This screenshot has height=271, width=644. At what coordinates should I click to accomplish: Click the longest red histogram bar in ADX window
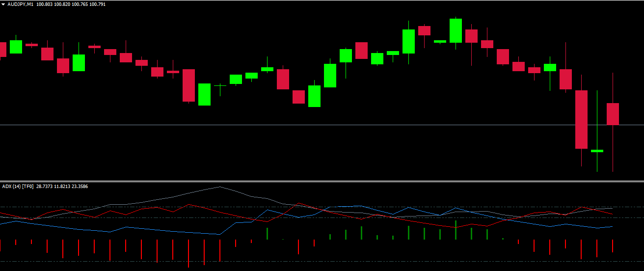click(x=188, y=253)
